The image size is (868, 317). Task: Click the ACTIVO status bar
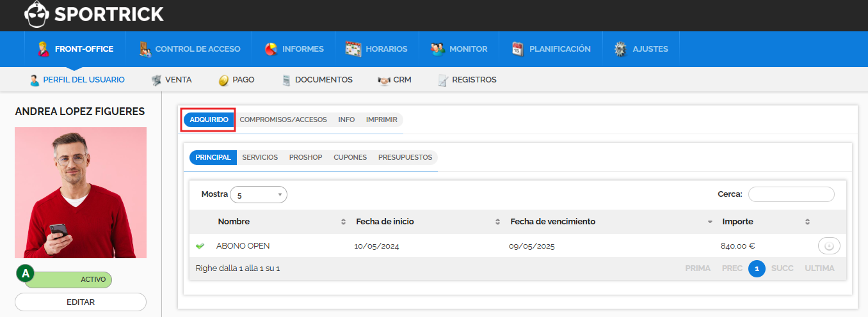click(x=69, y=279)
